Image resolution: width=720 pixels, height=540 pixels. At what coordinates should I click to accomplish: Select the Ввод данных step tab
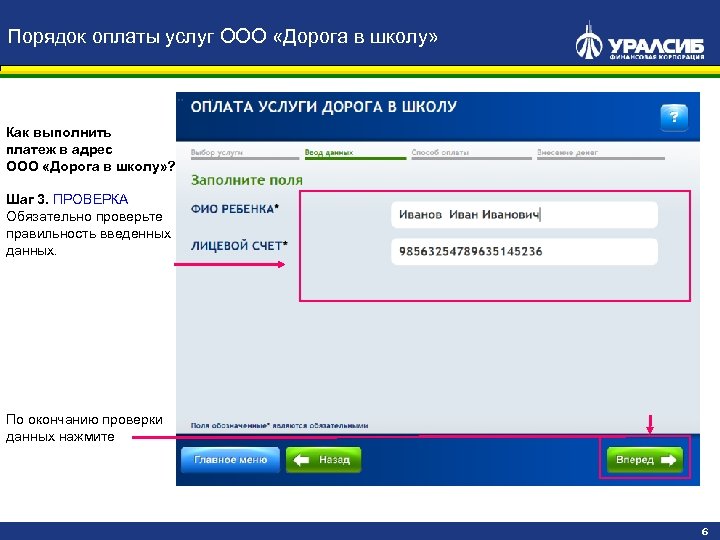355,153
